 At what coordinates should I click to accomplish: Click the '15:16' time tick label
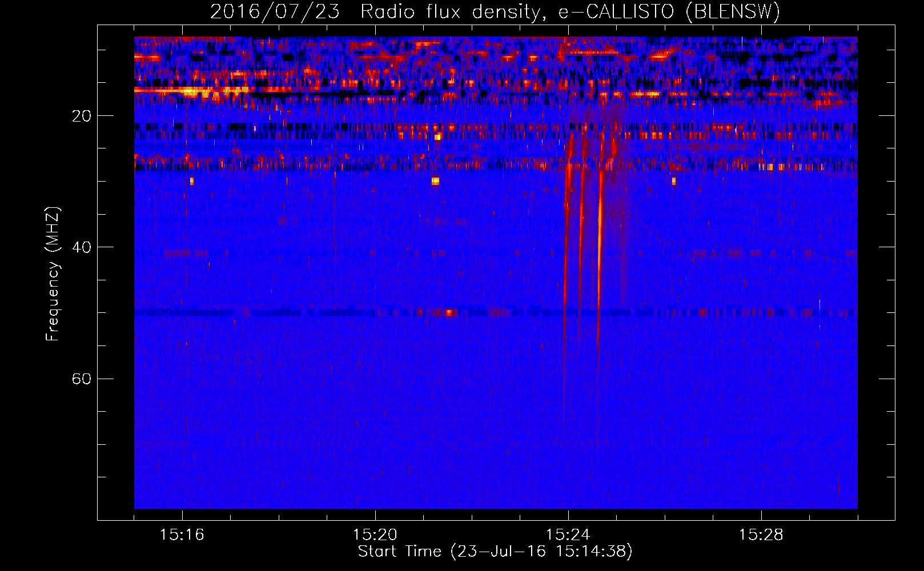182,535
